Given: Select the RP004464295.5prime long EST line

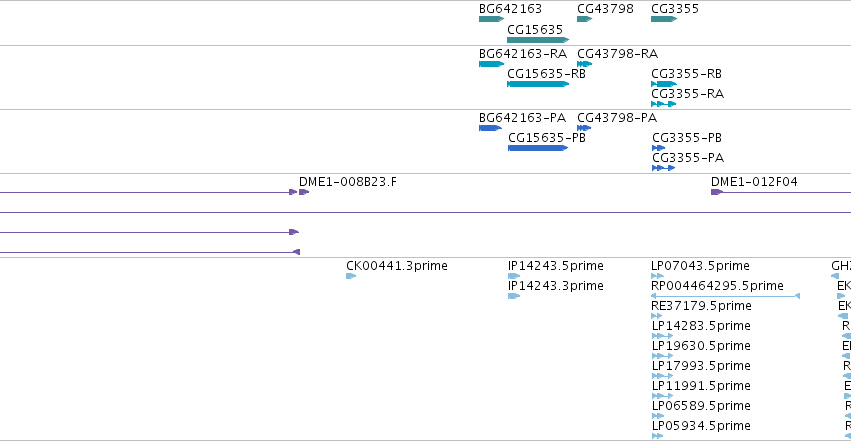Looking at the screenshot, I should coord(726,296).
